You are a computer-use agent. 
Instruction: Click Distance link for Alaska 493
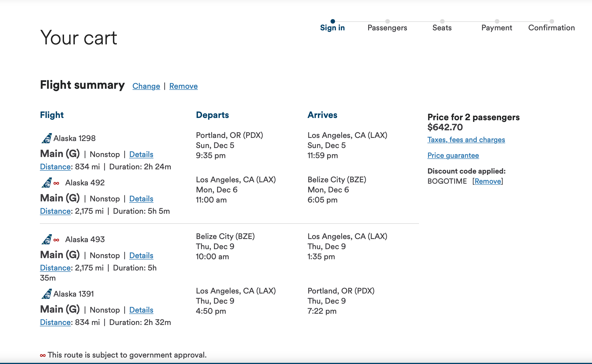point(55,268)
